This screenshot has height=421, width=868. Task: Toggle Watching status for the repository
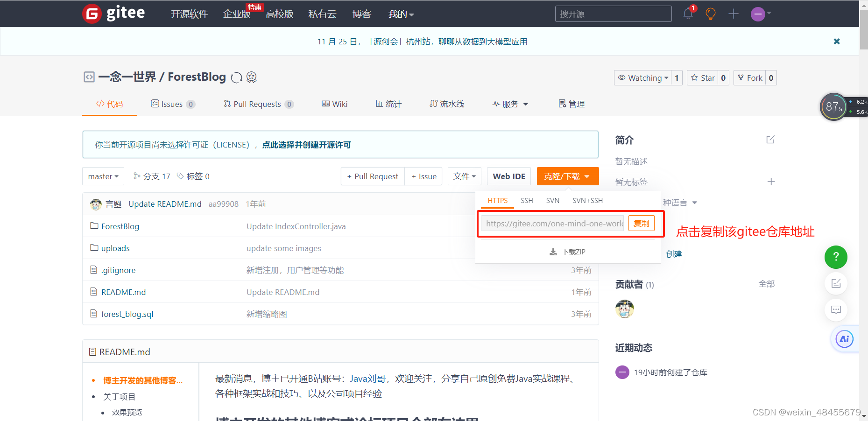point(643,77)
